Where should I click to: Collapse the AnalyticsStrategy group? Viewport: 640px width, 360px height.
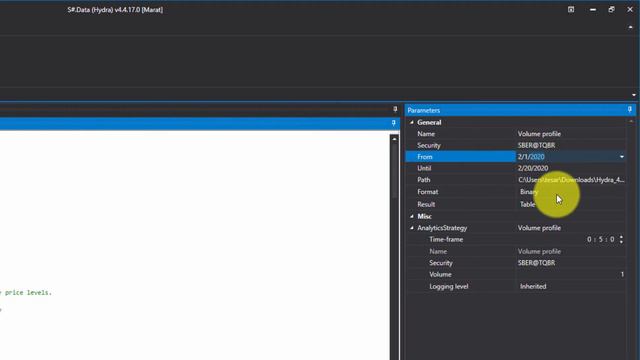411,228
